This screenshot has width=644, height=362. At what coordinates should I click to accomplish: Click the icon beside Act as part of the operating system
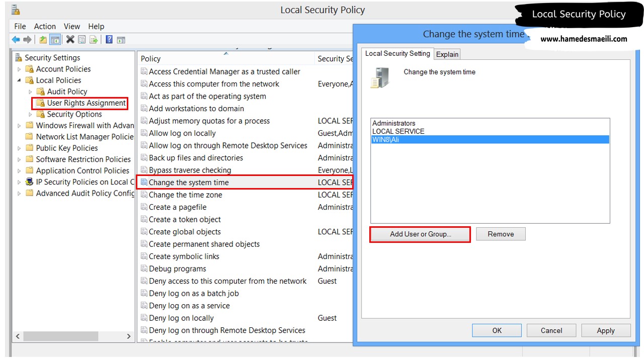coord(144,97)
